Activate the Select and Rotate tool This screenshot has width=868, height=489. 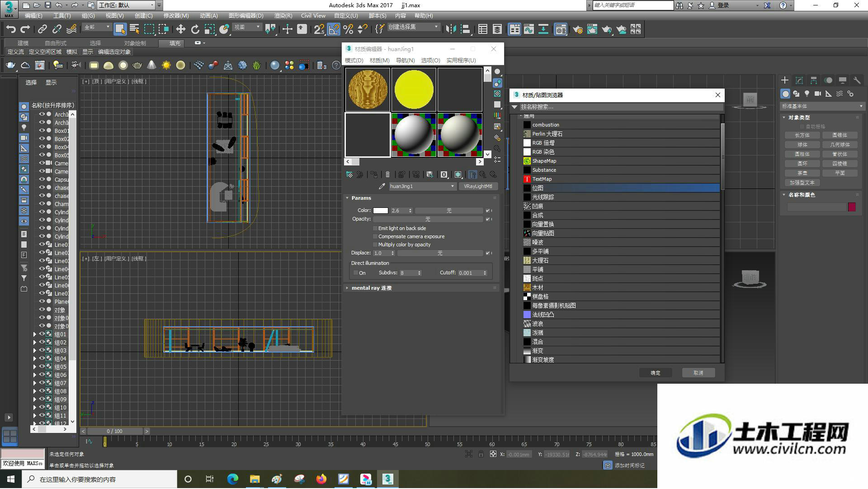[x=195, y=29]
